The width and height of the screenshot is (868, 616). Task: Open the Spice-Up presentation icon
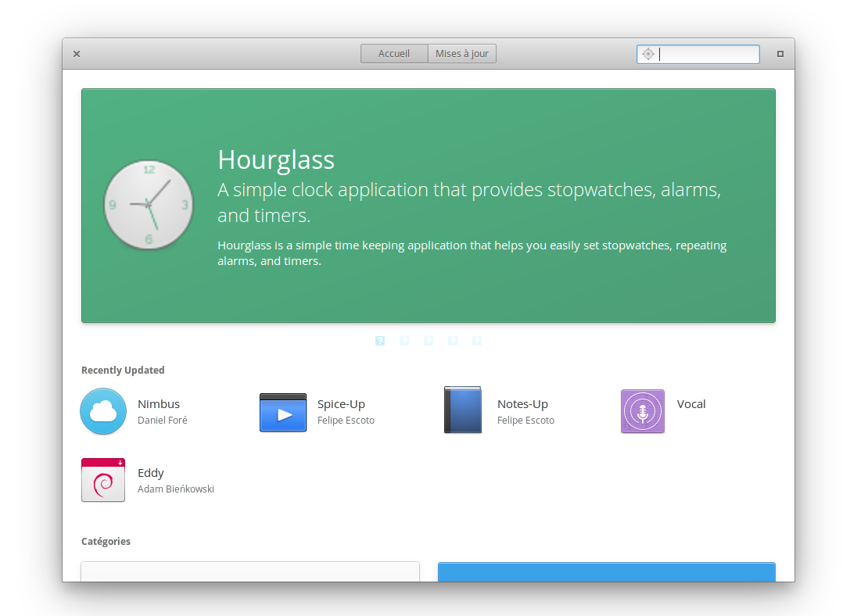[x=283, y=412]
